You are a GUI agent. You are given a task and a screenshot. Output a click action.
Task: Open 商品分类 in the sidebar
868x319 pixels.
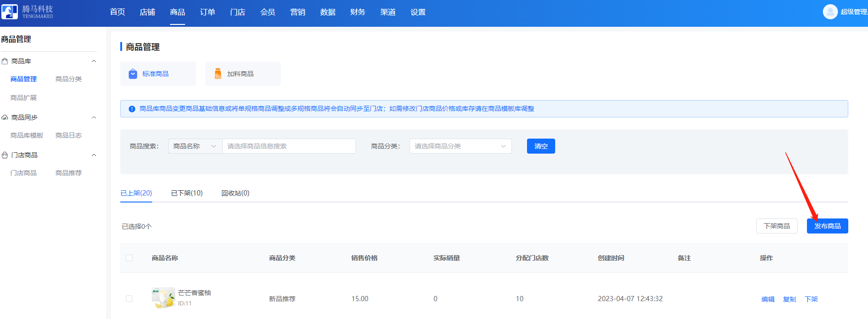69,79
